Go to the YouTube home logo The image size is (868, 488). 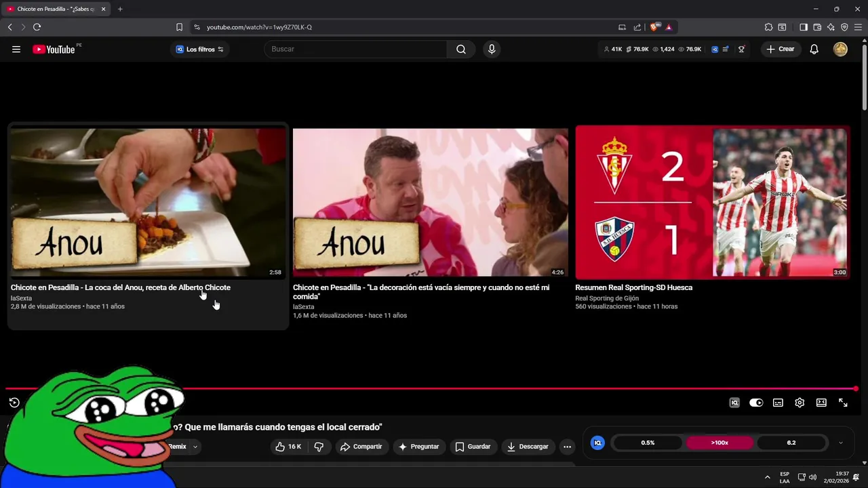(x=54, y=49)
